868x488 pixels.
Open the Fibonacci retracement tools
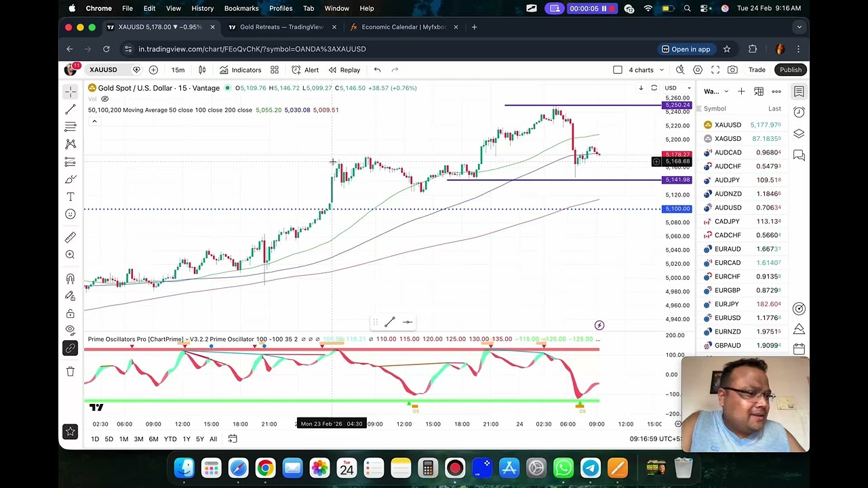tap(71, 127)
